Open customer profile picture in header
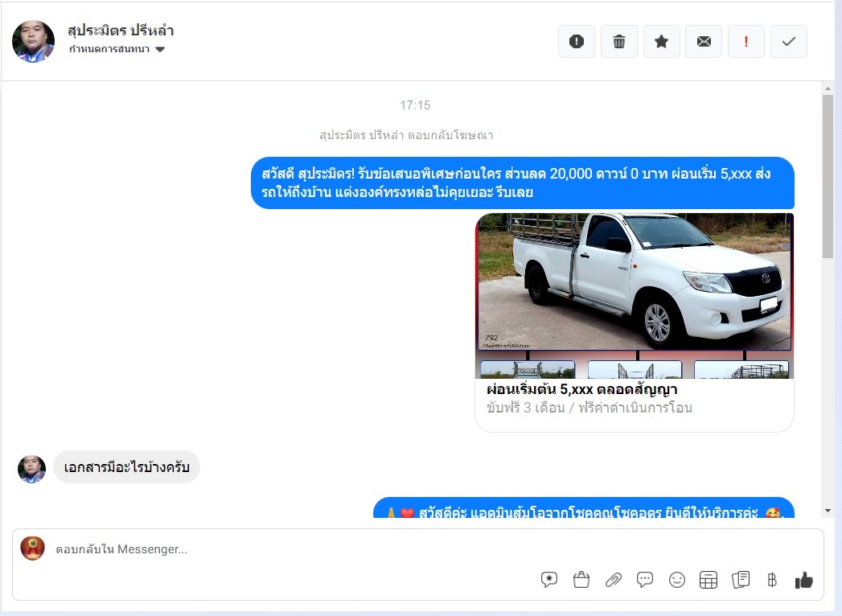 tap(33, 41)
